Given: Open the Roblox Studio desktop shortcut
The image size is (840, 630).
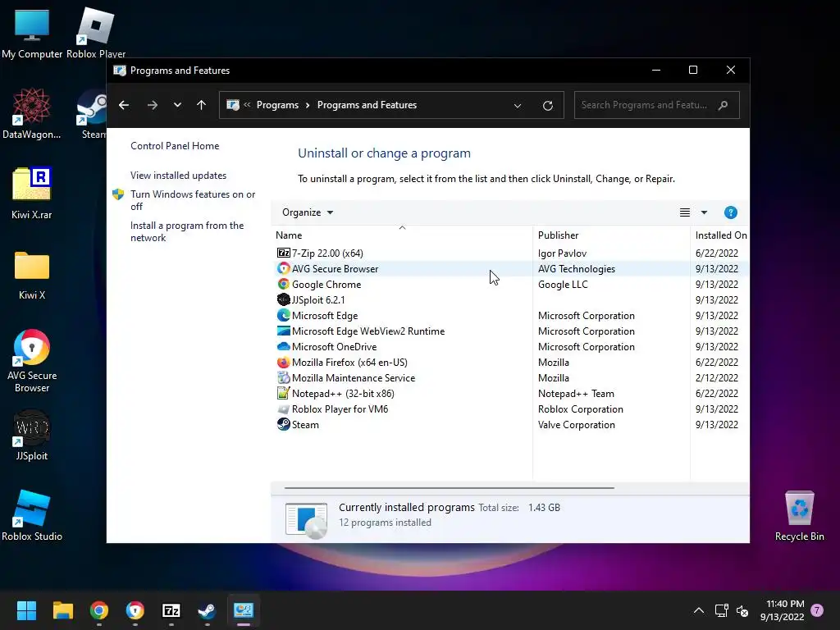Looking at the screenshot, I should pyautogui.click(x=32, y=515).
